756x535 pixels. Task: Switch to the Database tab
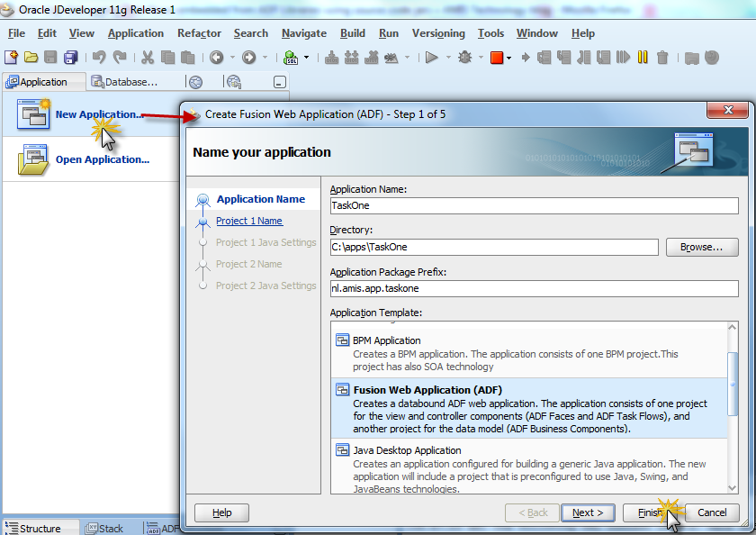coord(130,82)
